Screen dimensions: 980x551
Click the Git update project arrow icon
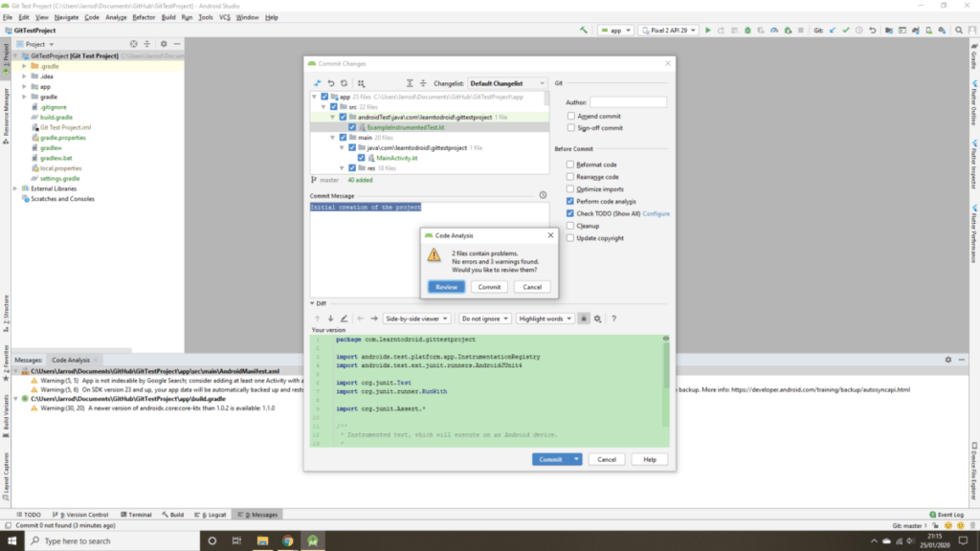click(835, 31)
